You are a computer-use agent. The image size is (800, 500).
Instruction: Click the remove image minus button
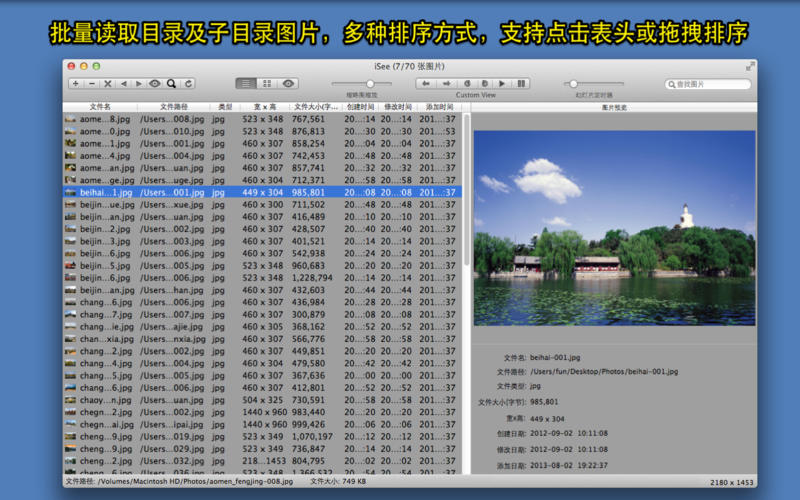(92, 84)
